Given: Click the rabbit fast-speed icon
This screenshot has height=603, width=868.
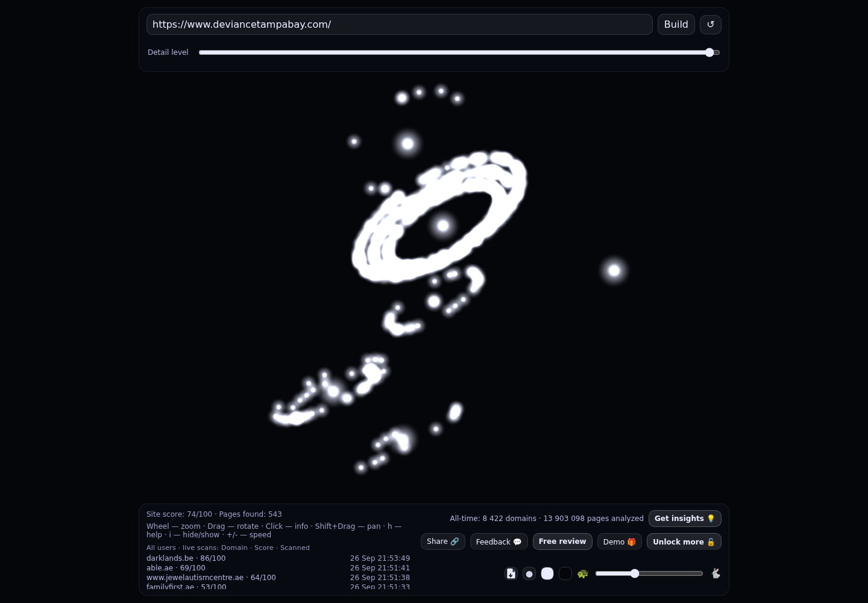Looking at the screenshot, I should click(x=715, y=573).
